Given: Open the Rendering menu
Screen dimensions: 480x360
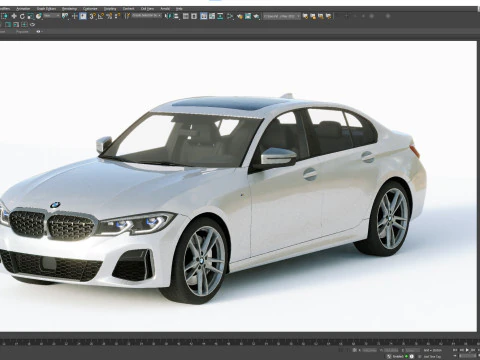Looking at the screenshot, I should click(69, 8).
